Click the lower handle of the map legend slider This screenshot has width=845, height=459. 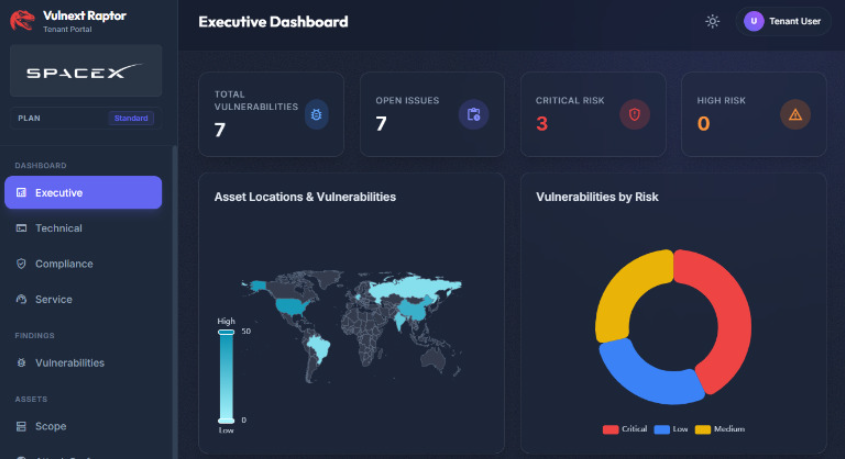point(226,420)
